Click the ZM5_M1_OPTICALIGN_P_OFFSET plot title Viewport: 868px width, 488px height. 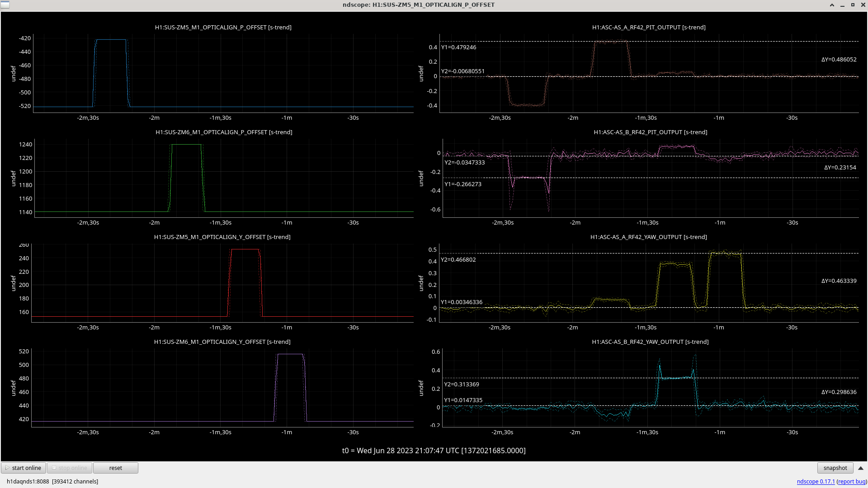tap(223, 28)
